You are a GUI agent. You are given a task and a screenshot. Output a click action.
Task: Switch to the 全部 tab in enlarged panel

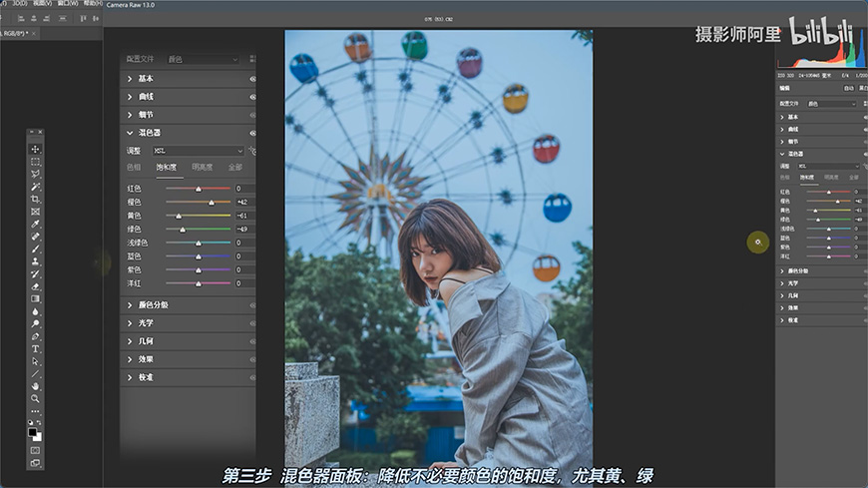(235, 168)
